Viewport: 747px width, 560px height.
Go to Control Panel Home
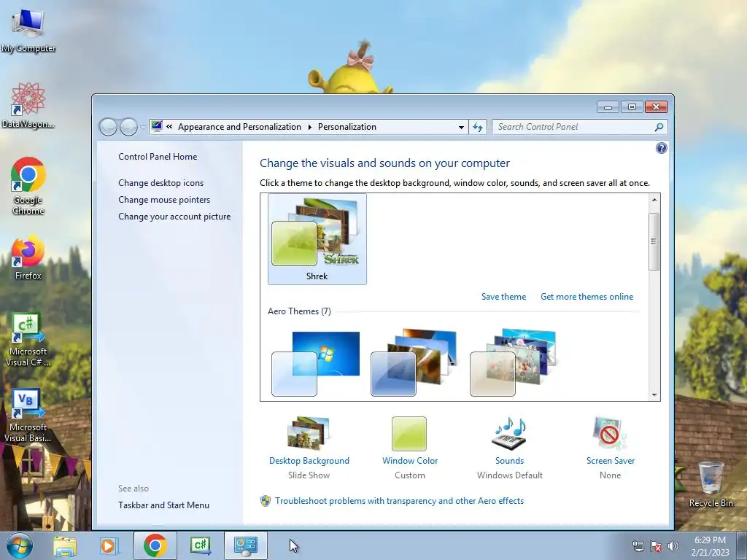point(158,157)
